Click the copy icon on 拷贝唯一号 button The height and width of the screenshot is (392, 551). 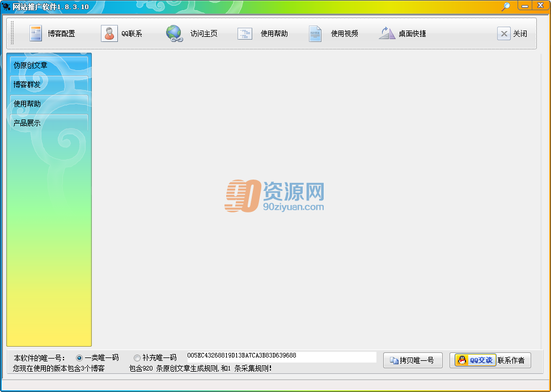point(394,360)
